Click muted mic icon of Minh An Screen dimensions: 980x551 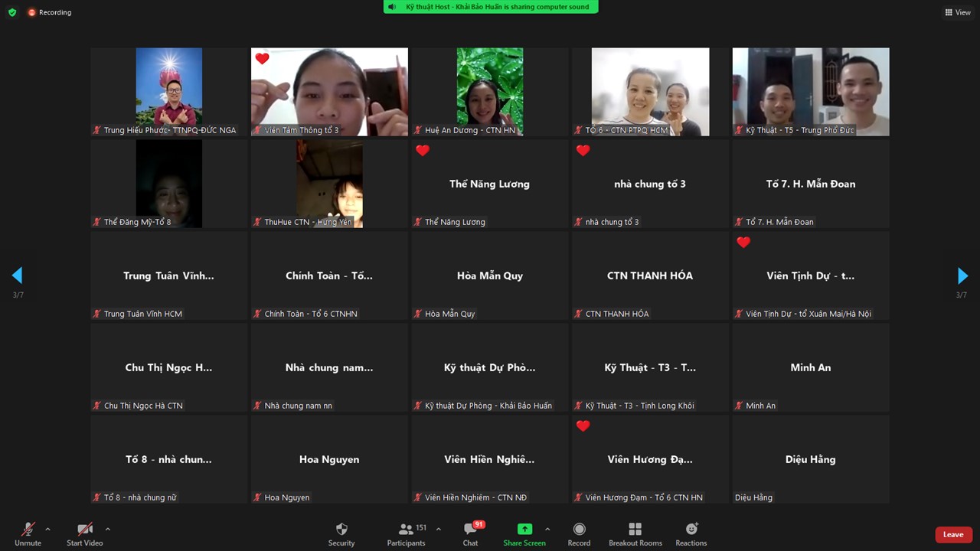(739, 406)
